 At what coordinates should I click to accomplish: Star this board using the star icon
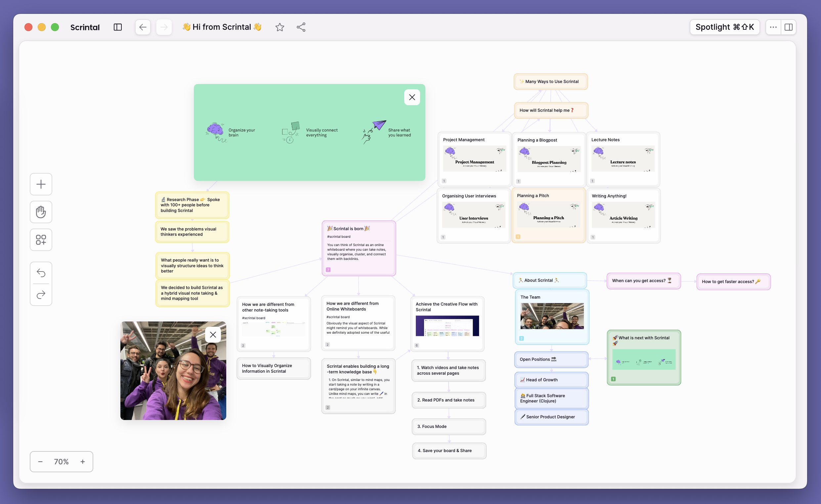click(x=280, y=27)
